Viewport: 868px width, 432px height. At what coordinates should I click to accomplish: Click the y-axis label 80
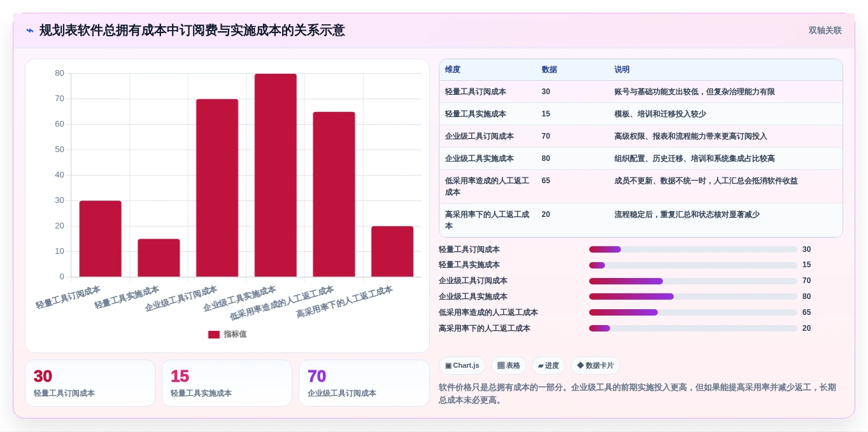(x=59, y=73)
